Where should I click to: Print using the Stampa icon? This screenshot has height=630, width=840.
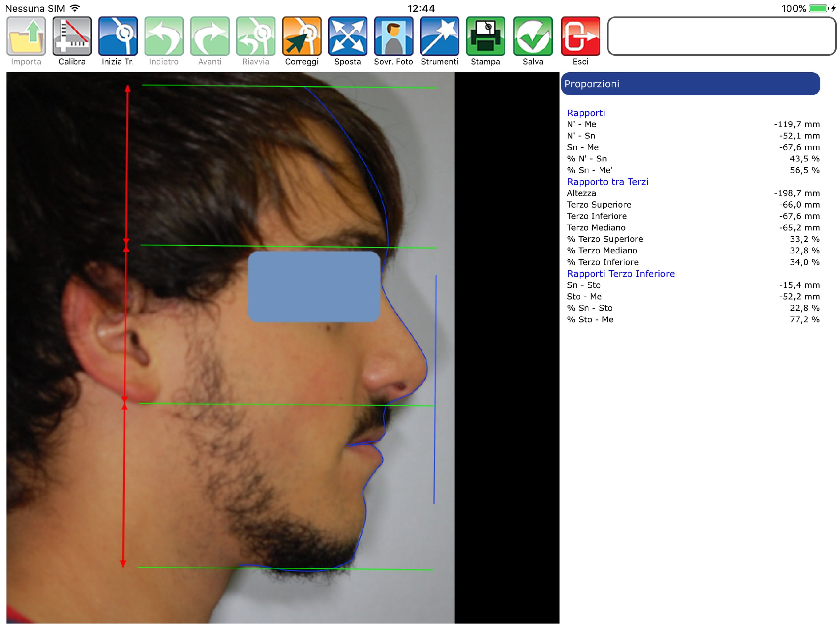[x=485, y=37]
